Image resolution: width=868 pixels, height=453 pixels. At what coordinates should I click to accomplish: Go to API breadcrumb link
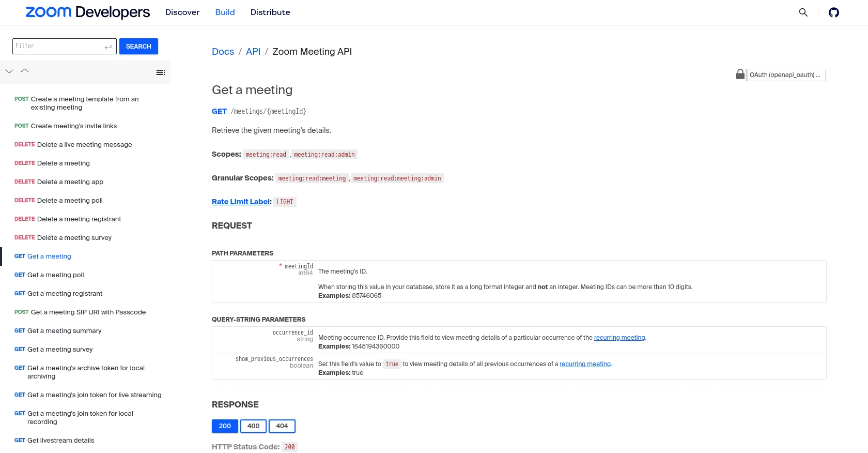tap(253, 52)
